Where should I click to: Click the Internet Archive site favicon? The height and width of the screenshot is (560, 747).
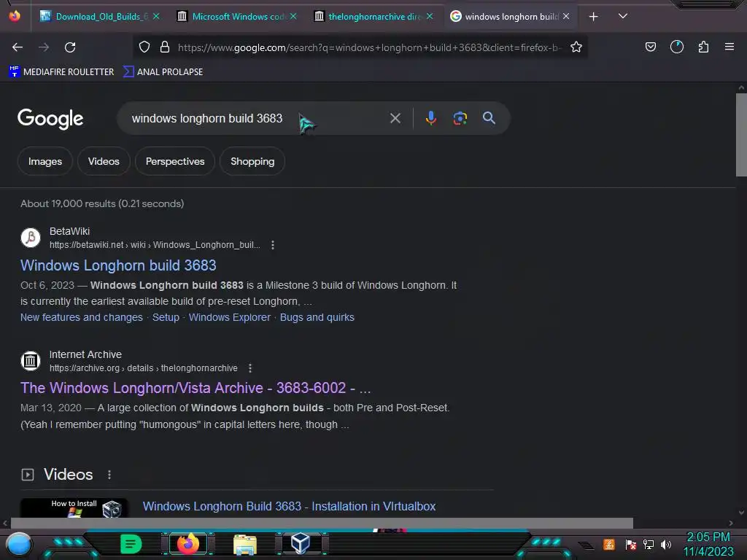click(31, 361)
